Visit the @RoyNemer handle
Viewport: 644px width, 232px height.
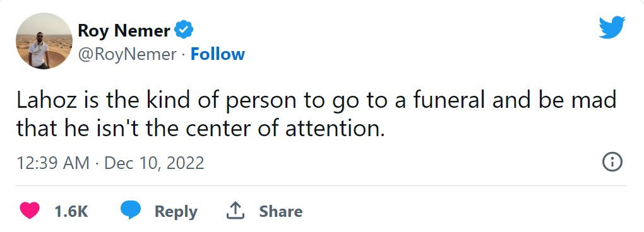pyautogui.click(x=128, y=54)
